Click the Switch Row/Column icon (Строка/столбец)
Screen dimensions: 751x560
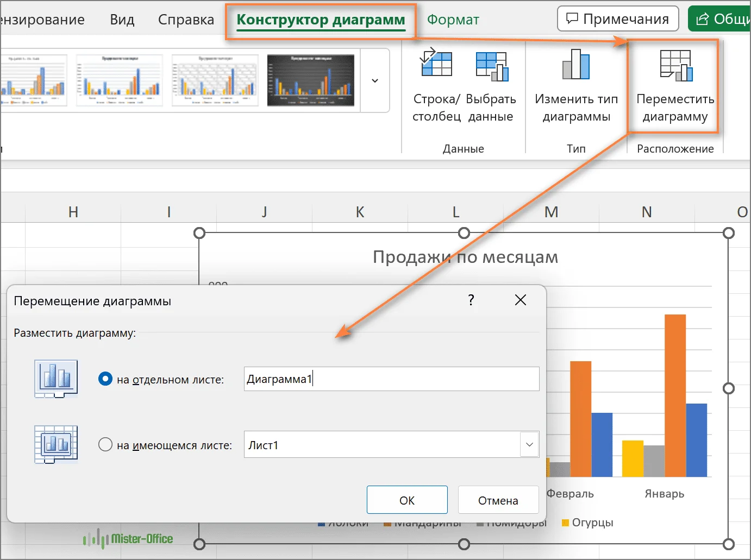coord(436,65)
